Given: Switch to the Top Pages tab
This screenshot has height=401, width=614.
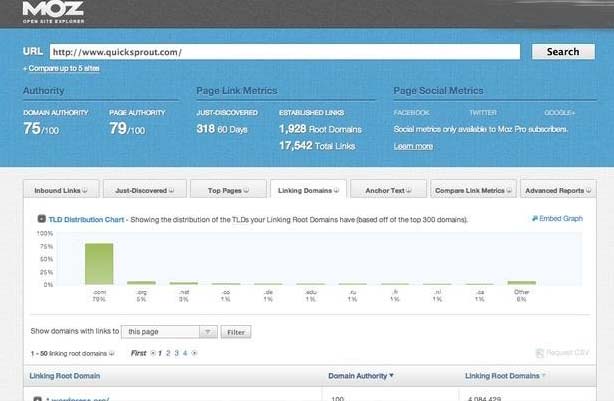Looking at the screenshot, I should pyautogui.click(x=227, y=189).
